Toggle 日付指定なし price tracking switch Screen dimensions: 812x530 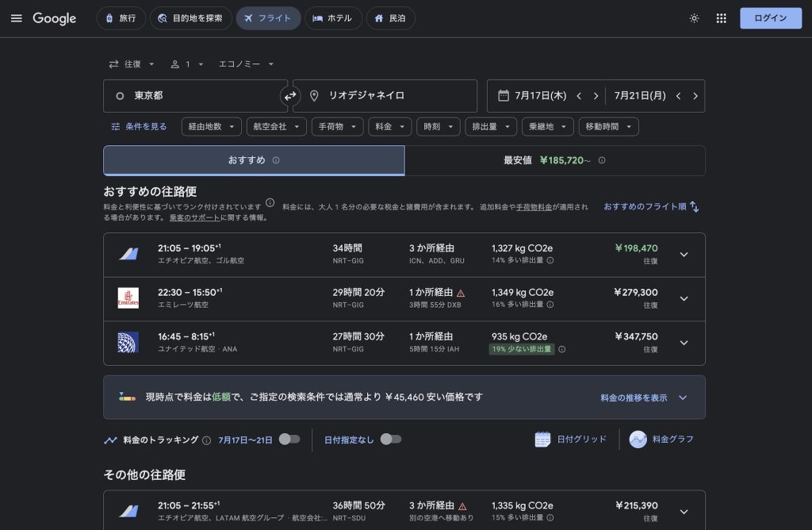tap(391, 439)
